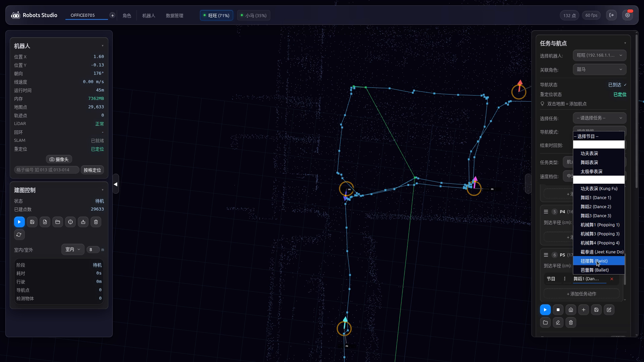The width and height of the screenshot is (644, 362).
Task: Open the 舞蹈1 (Dan… program selector
Action: click(590, 279)
